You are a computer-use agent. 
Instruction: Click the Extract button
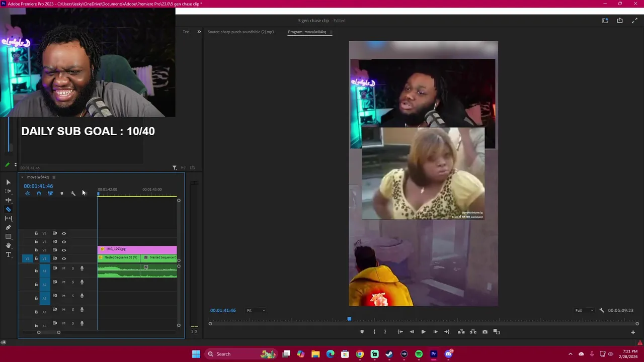tap(473, 332)
